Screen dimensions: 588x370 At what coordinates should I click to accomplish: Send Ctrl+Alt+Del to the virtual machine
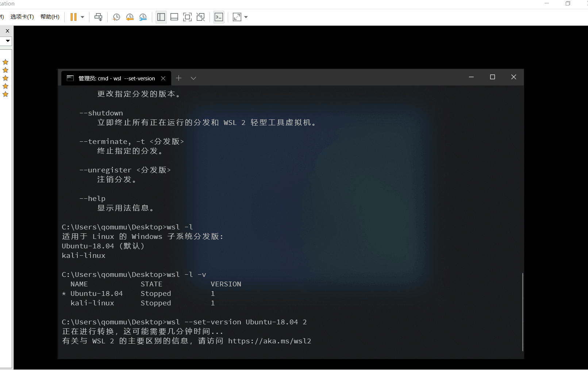(98, 17)
